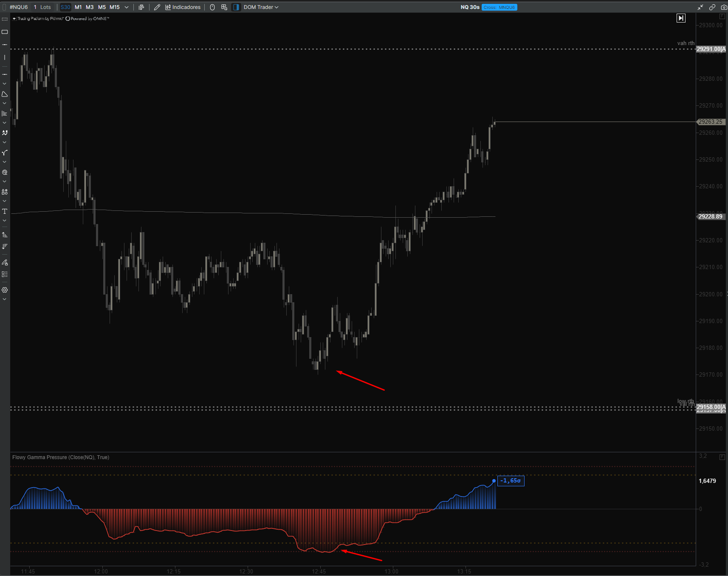Screen dimensions: 728x576
Task: Click the collapse window arrows icon
Action: tap(700, 7)
